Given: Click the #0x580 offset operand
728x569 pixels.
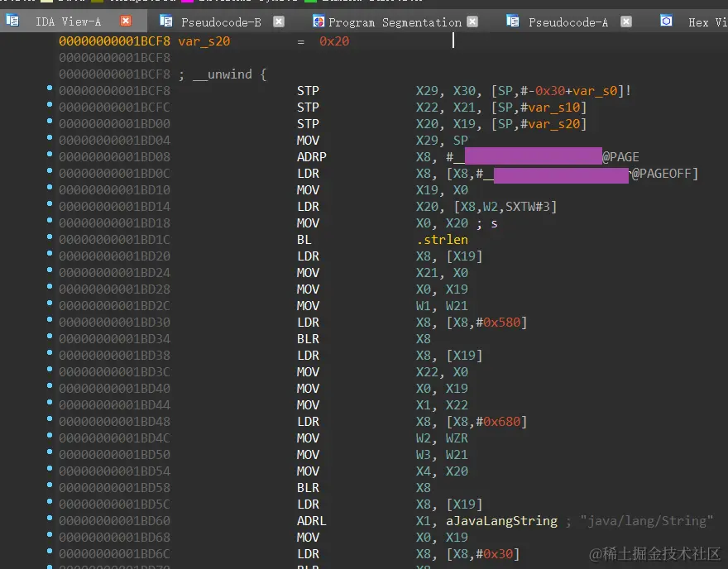Looking at the screenshot, I should click(x=498, y=323).
